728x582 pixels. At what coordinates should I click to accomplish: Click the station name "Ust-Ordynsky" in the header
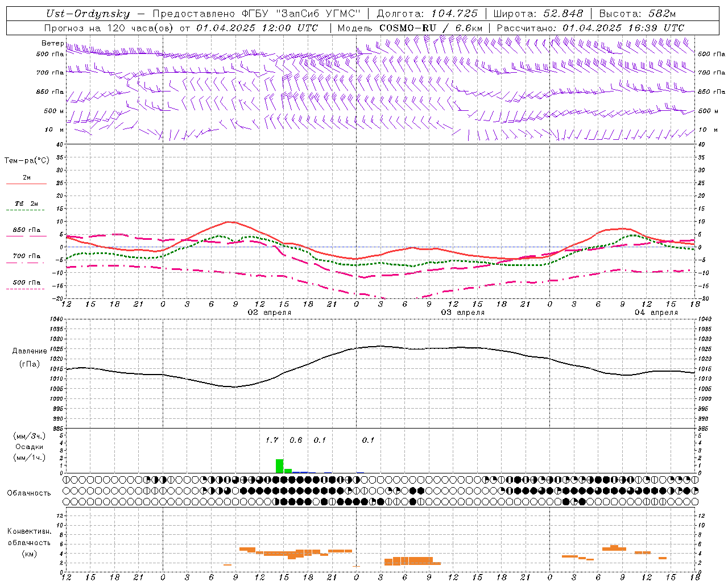pos(88,14)
